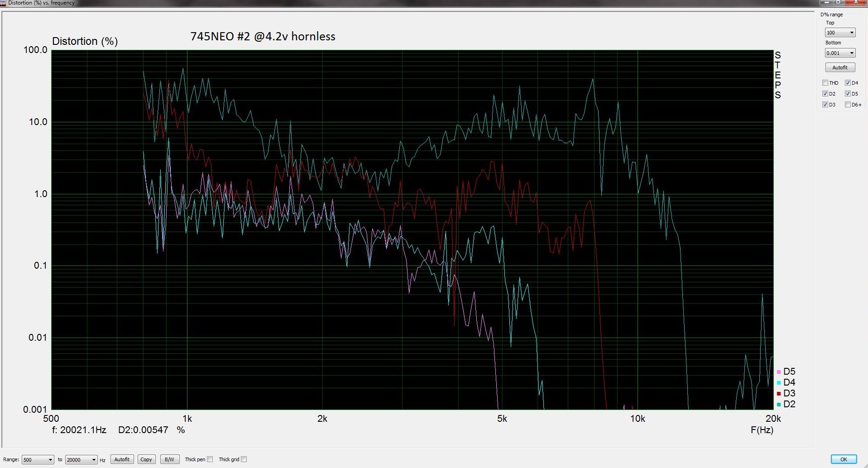Viewport: 868px width, 468px height.
Task: Click the B/W button
Action: [170, 459]
